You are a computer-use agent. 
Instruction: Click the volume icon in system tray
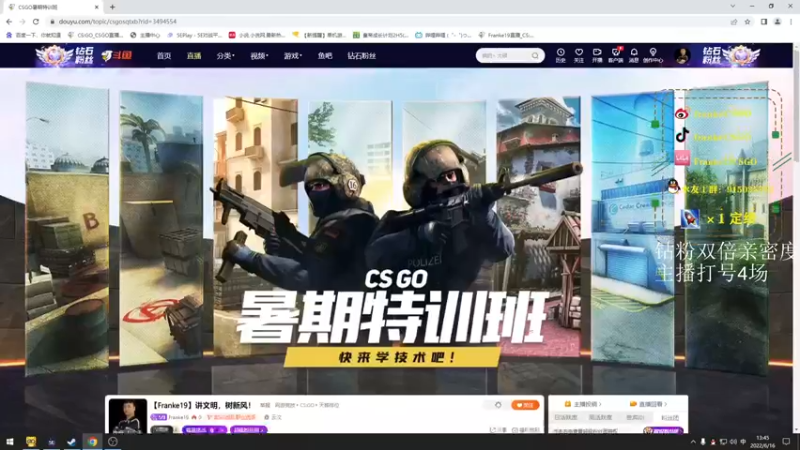coord(733,442)
